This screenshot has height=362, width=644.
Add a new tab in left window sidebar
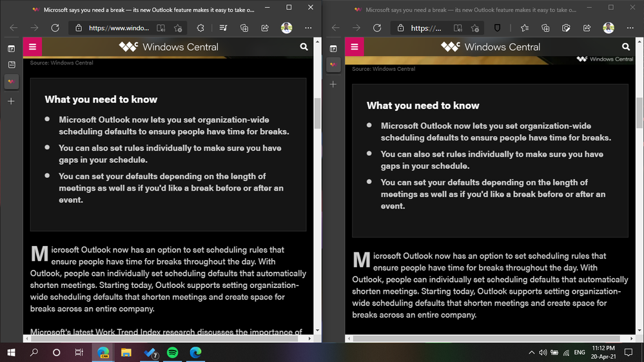click(x=12, y=101)
